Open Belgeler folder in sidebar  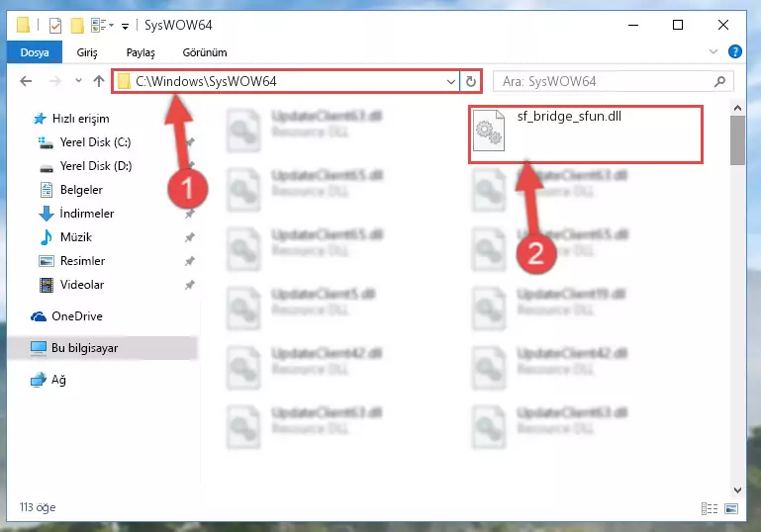point(71,190)
